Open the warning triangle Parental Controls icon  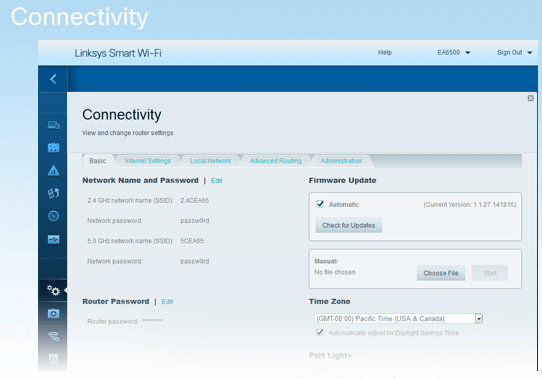pos(53,170)
